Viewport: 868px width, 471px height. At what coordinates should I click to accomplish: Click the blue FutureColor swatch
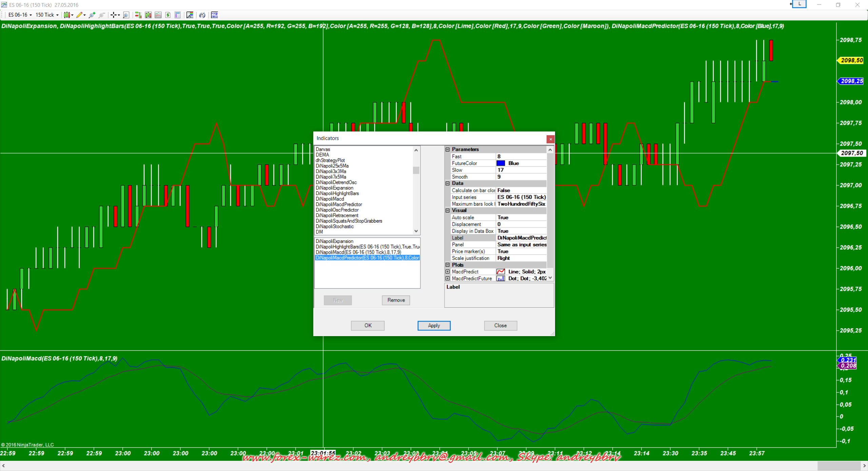pos(500,163)
